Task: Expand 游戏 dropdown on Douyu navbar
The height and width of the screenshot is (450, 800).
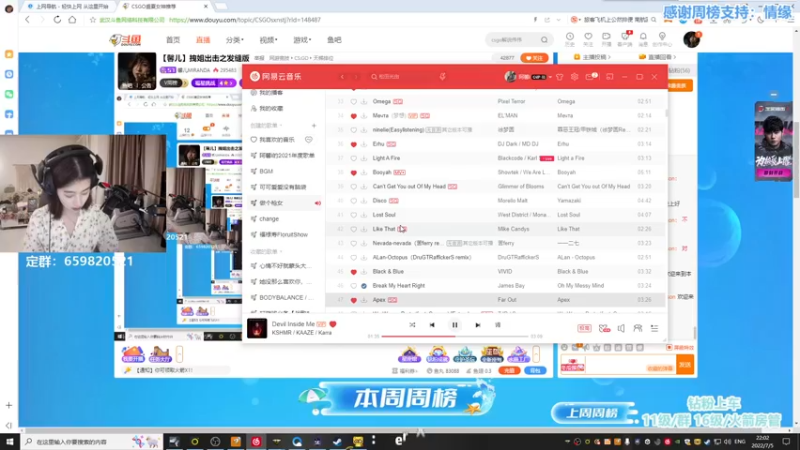Action: coord(302,40)
